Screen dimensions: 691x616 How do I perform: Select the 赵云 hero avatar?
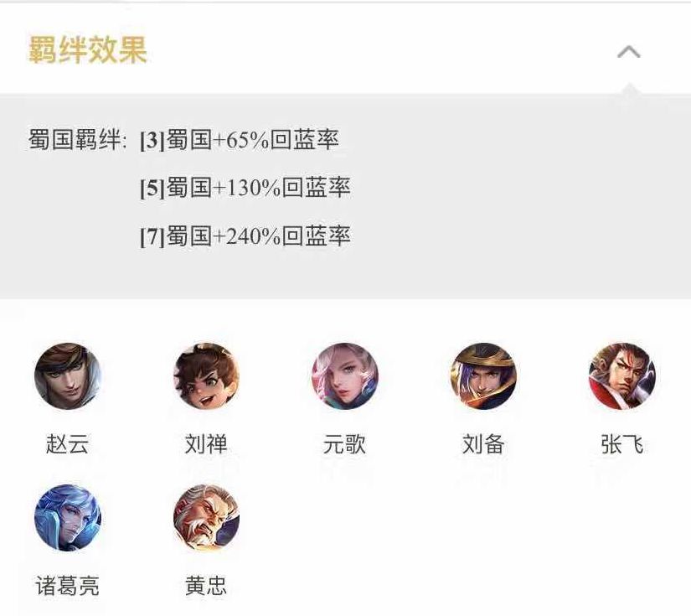pyautogui.click(x=68, y=376)
